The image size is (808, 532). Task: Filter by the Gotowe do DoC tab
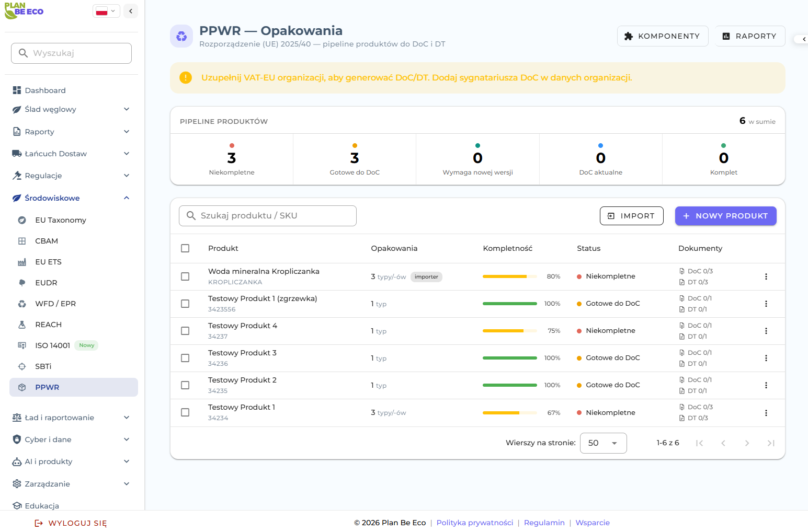355,159
